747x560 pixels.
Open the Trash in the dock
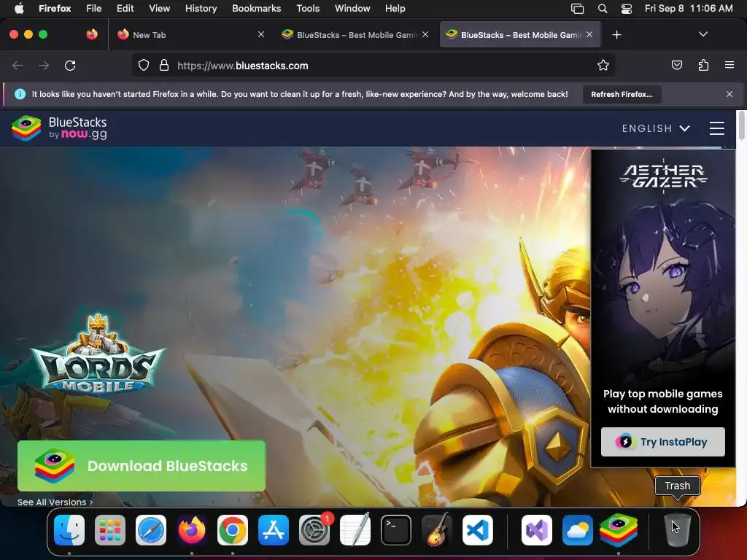tap(677, 530)
